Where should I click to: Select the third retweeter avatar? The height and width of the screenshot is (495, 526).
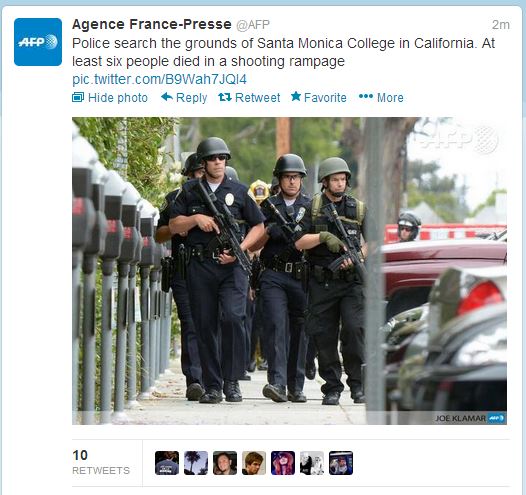pyautogui.click(x=225, y=463)
